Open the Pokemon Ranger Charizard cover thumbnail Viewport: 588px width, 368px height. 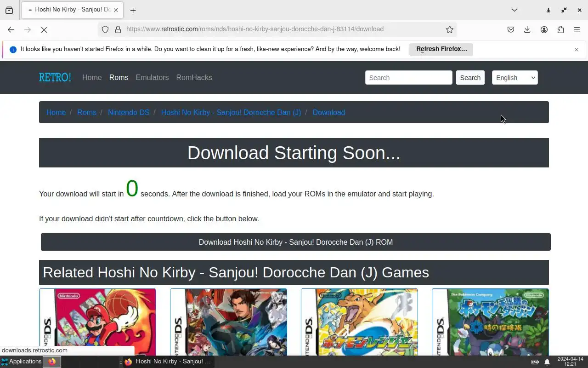pos(359,322)
